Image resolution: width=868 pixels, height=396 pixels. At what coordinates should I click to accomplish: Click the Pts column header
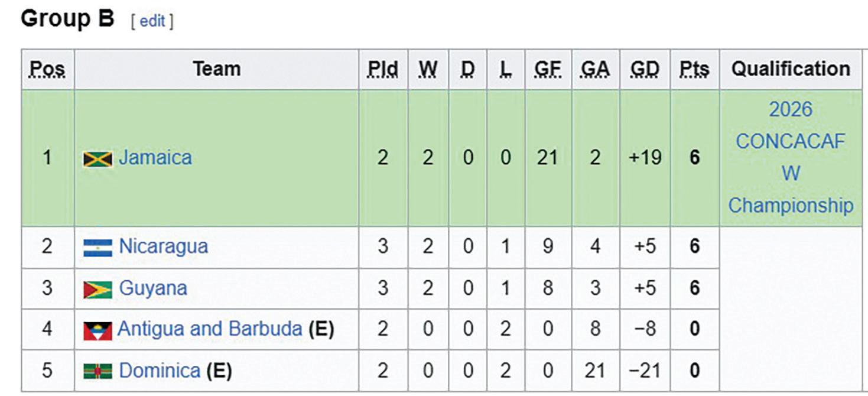click(694, 69)
